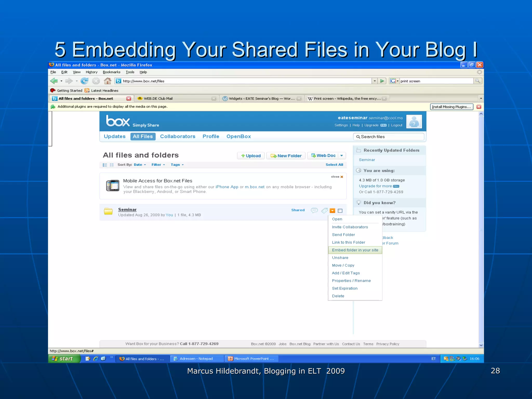Click the Windows start button

[x=64, y=358]
